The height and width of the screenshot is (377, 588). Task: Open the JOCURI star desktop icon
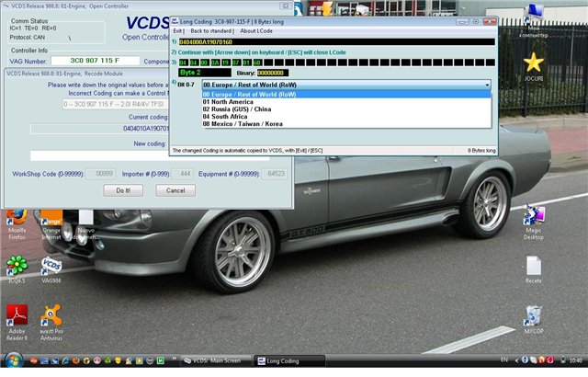pos(533,67)
